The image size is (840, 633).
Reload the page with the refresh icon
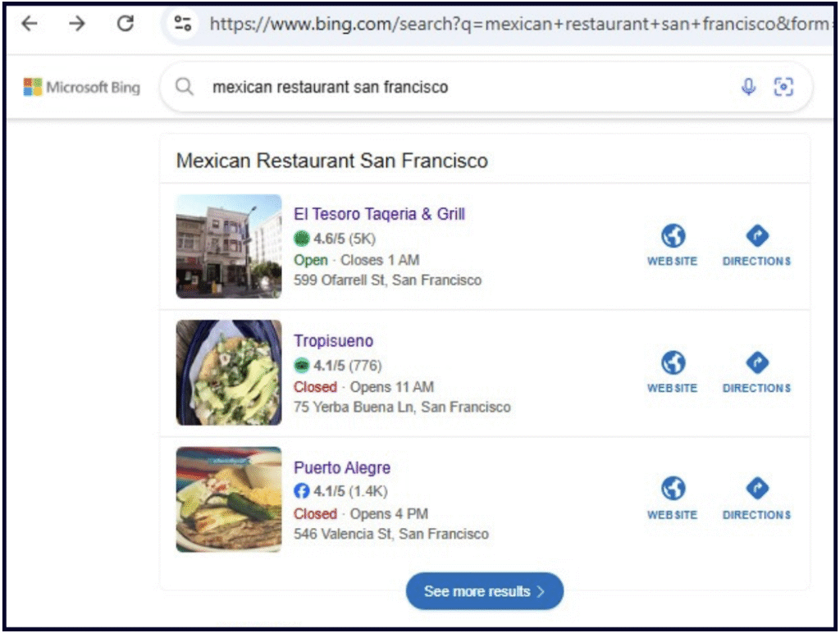click(126, 24)
